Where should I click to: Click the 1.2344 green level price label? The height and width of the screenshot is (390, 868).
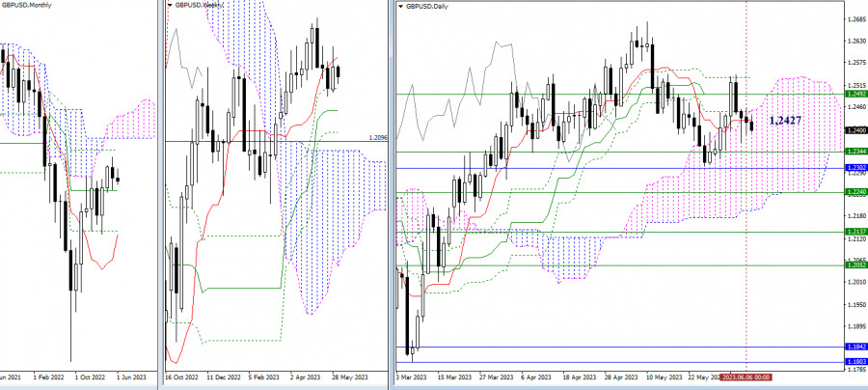(x=855, y=152)
